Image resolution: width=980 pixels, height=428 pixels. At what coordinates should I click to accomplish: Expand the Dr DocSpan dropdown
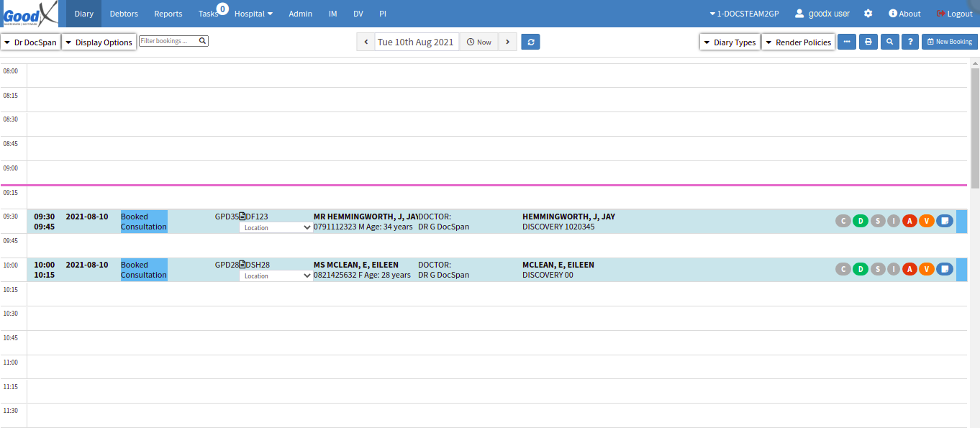pyautogui.click(x=30, y=42)
